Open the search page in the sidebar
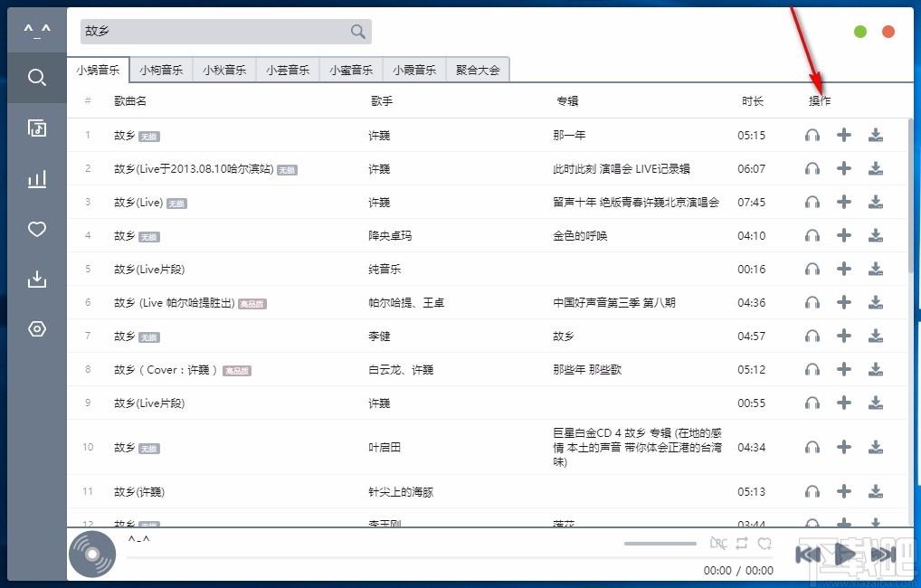 (37, 78)
